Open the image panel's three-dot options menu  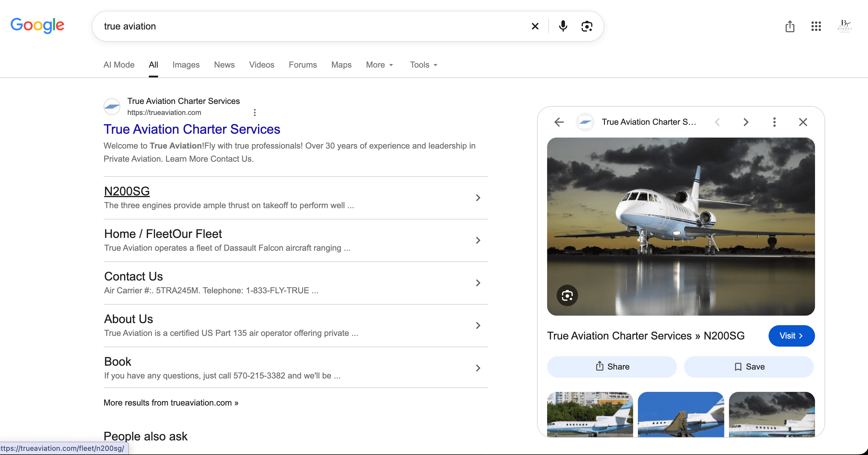click(774, 122)
